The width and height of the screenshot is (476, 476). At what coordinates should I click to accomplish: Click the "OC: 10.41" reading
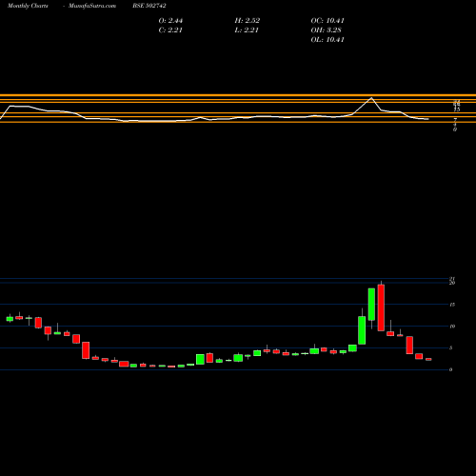(327, 21)
